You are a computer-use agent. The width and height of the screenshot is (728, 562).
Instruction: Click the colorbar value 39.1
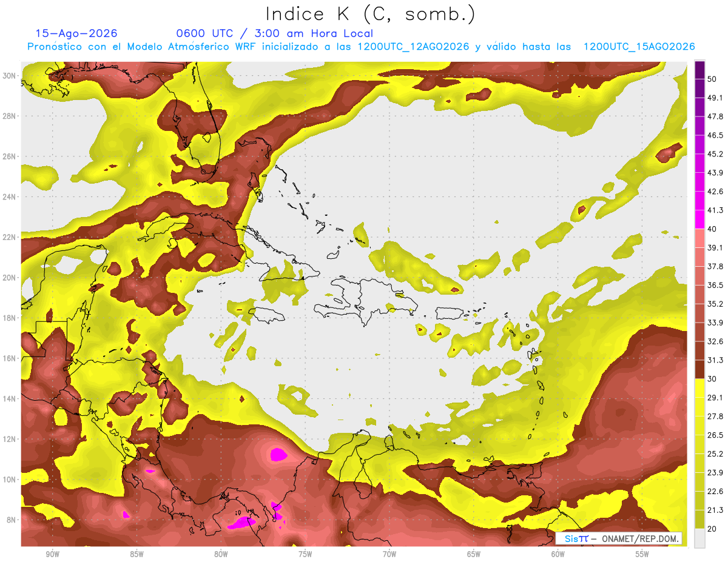pyautogui.click(x=715, y=248)
